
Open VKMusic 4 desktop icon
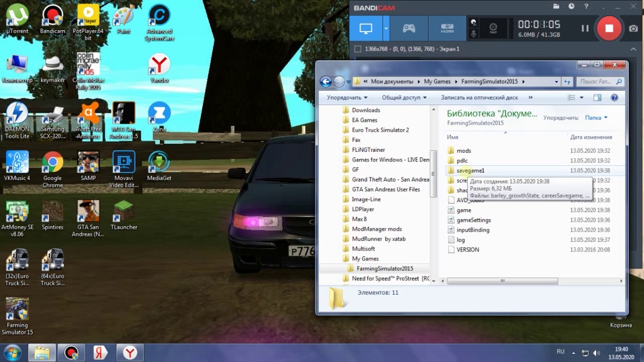pos(17,166)
